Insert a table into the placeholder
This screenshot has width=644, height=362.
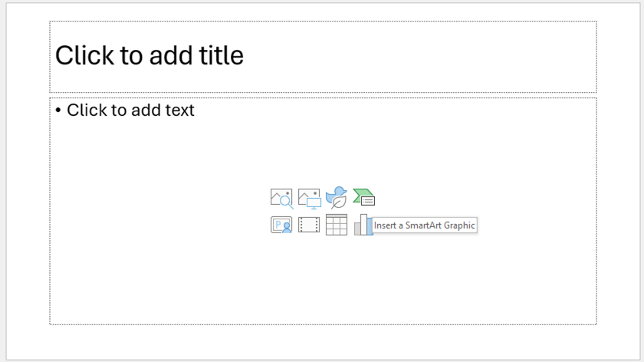pyautogui.click(x=337, y=225)
